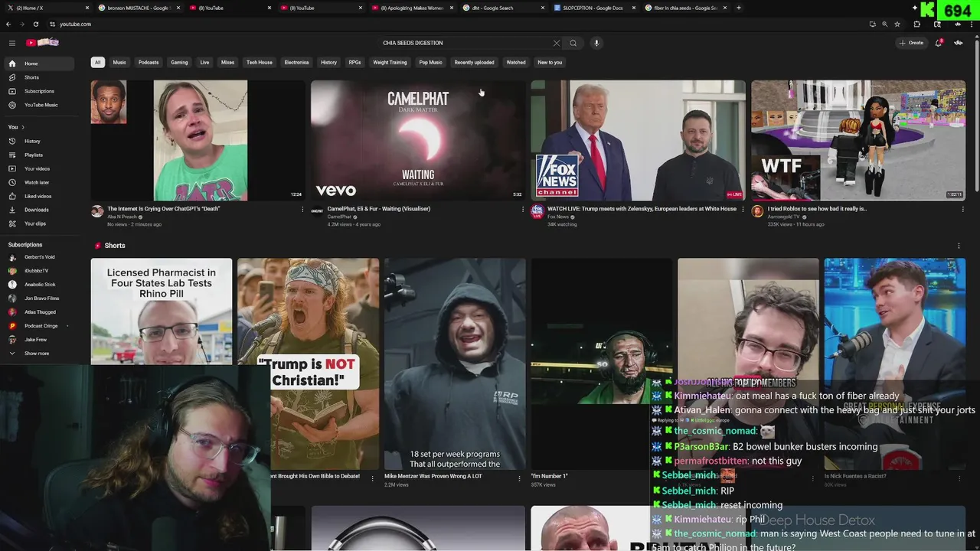980x551 pixels.
Task: Open Shorts shelf options menu
Action: [959, 246]
